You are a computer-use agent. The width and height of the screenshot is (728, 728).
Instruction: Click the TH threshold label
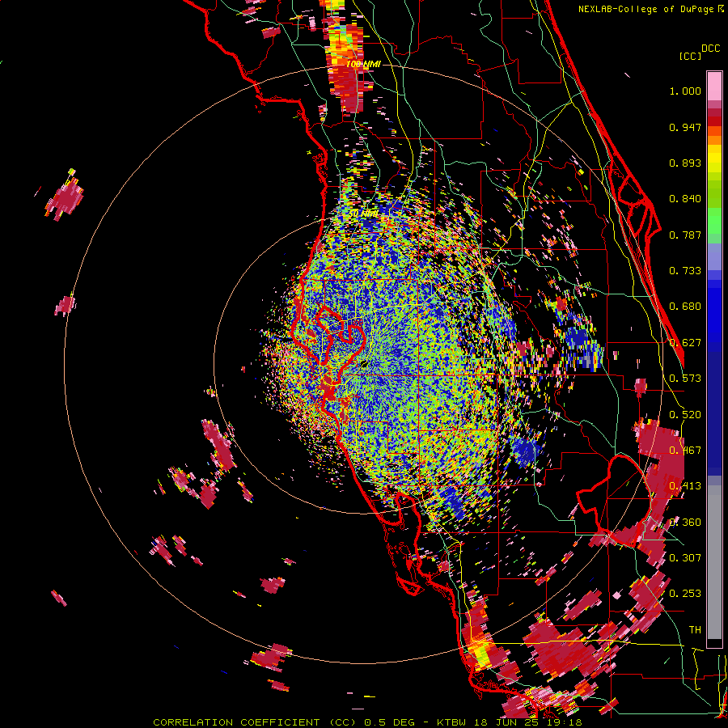coord(695,630)
